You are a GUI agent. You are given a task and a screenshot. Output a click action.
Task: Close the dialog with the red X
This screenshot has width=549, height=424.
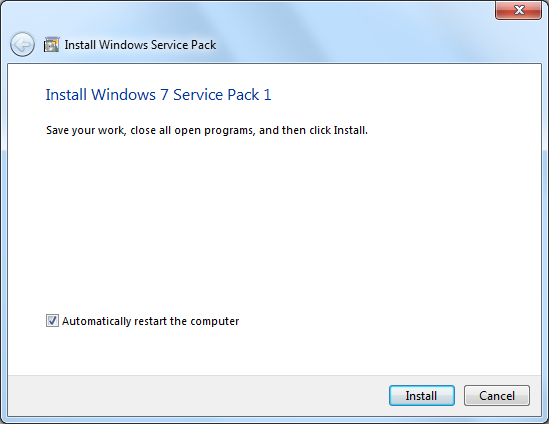[x=519, y=10]
